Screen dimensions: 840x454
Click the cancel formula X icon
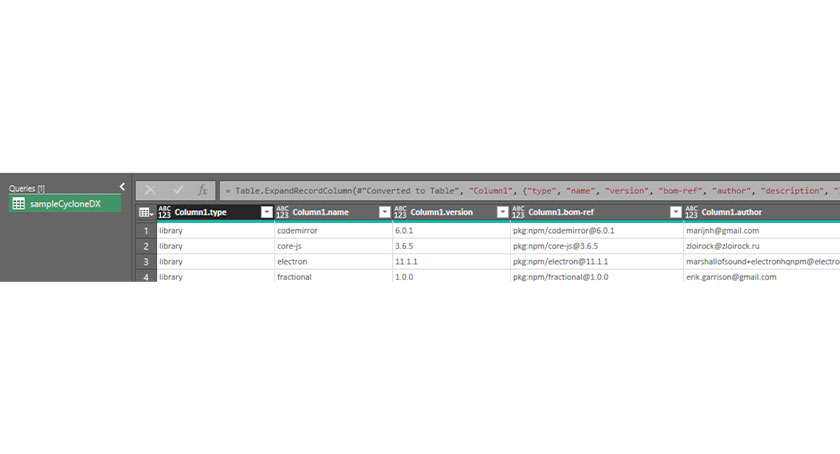[x=150, y=190]
